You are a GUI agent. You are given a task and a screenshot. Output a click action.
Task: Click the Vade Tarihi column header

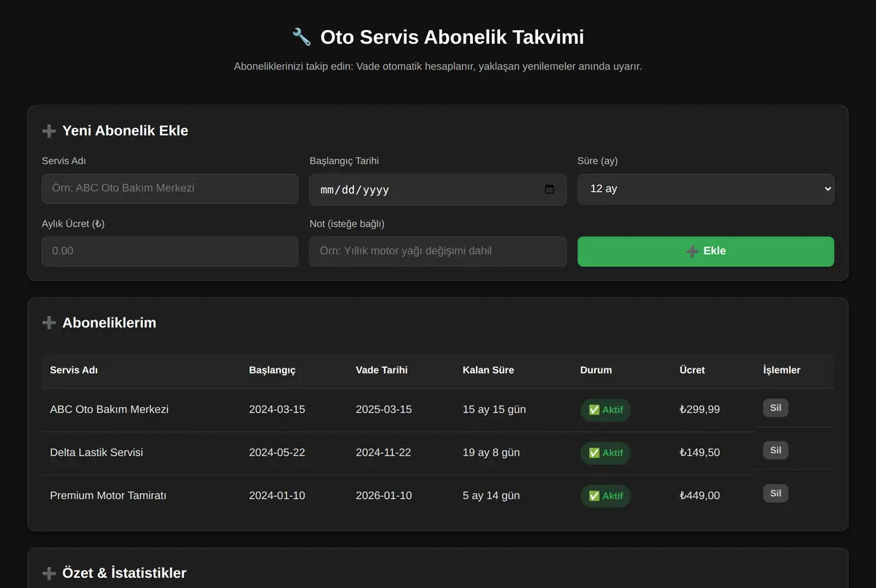(x=382, y=371)
